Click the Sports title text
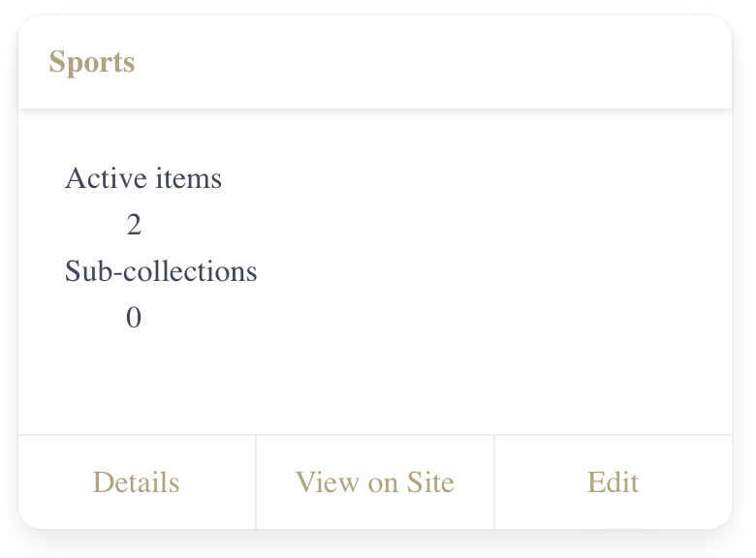 click(92, 63)
